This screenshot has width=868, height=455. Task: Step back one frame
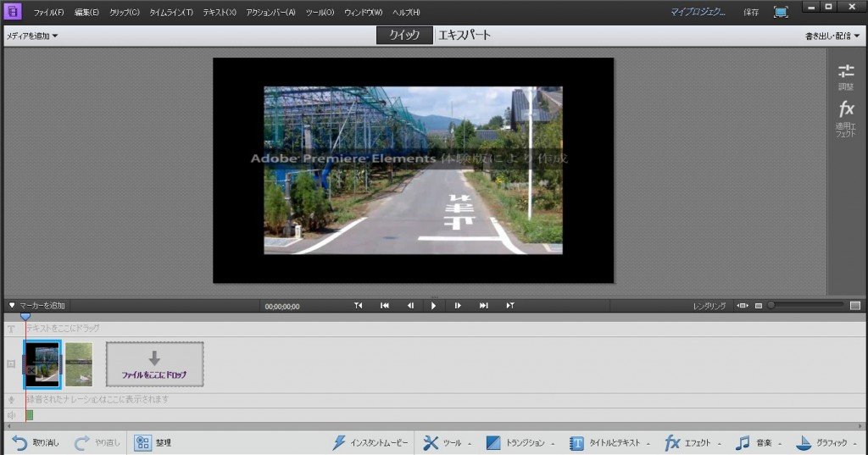pos(410,306)
